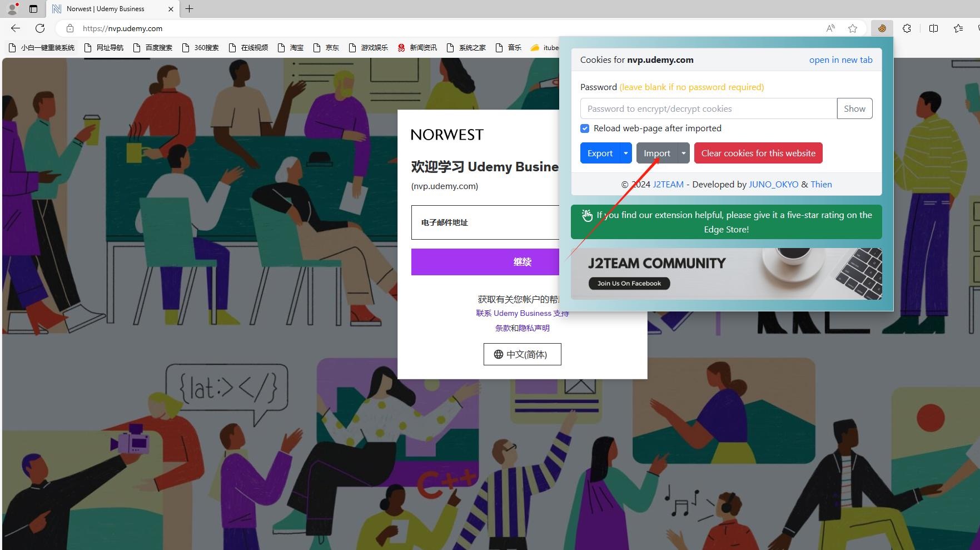Open cookie editor in new tab link
The image size is (980, 550).
840,60
